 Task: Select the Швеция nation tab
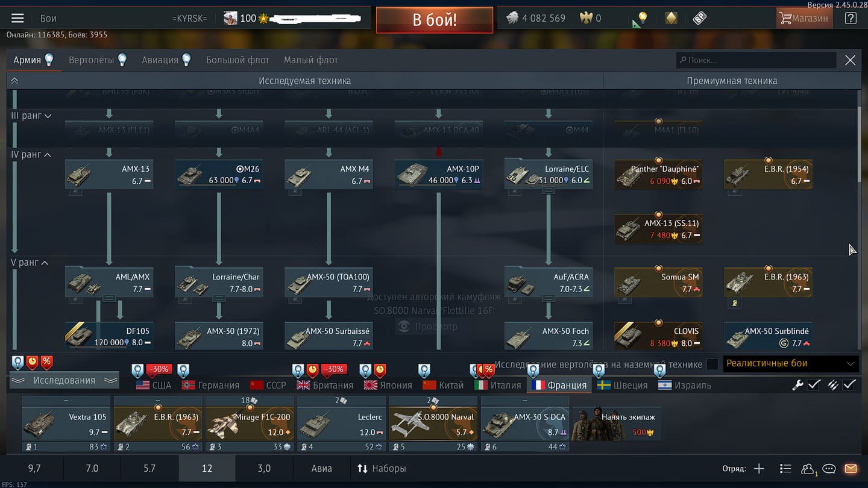click(623, 385)
